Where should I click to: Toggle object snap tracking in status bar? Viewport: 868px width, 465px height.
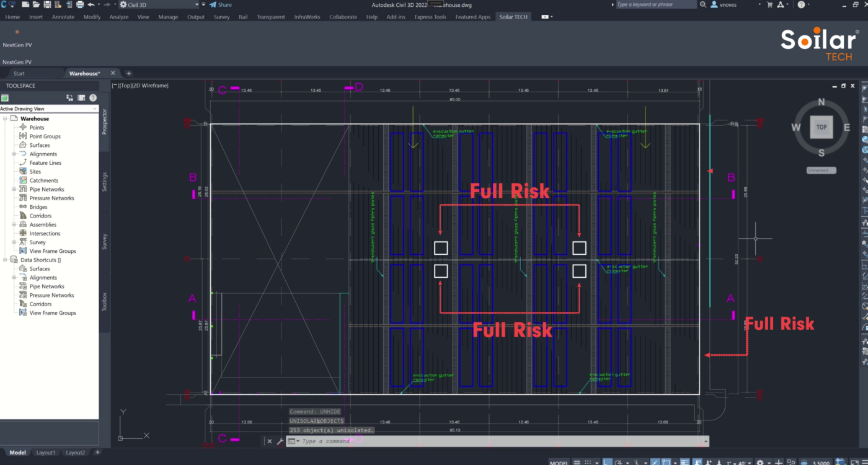click(x=655, y=461)
